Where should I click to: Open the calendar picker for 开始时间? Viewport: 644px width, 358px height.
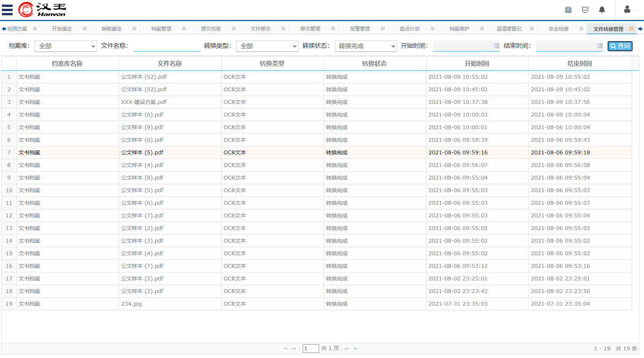click(496, 46)
